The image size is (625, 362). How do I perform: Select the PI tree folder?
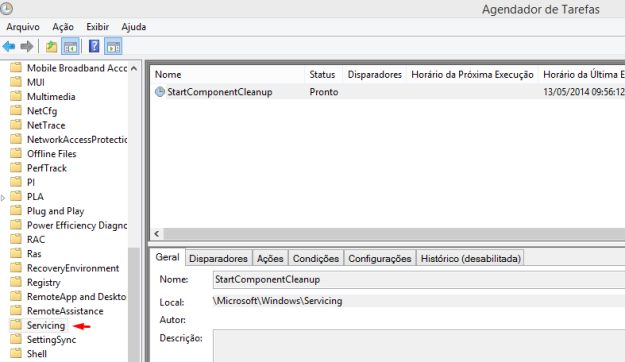31,183
